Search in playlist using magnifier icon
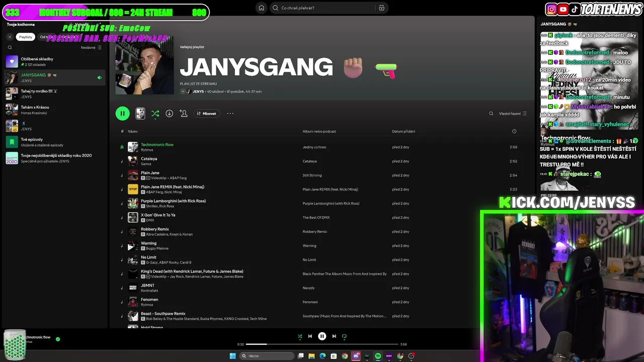 pos(491,114)
